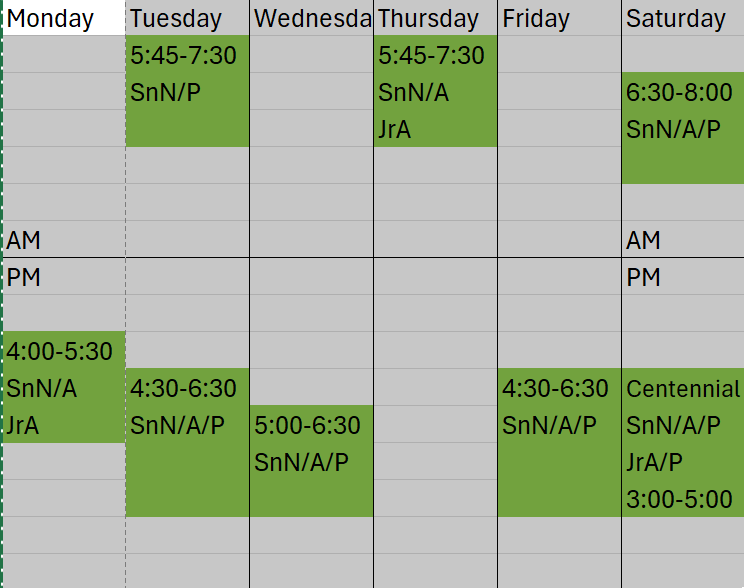This screenshot has height=588, width=744.
Task: Select the JrA cell under Monday
Action: (x=64, y=425)
